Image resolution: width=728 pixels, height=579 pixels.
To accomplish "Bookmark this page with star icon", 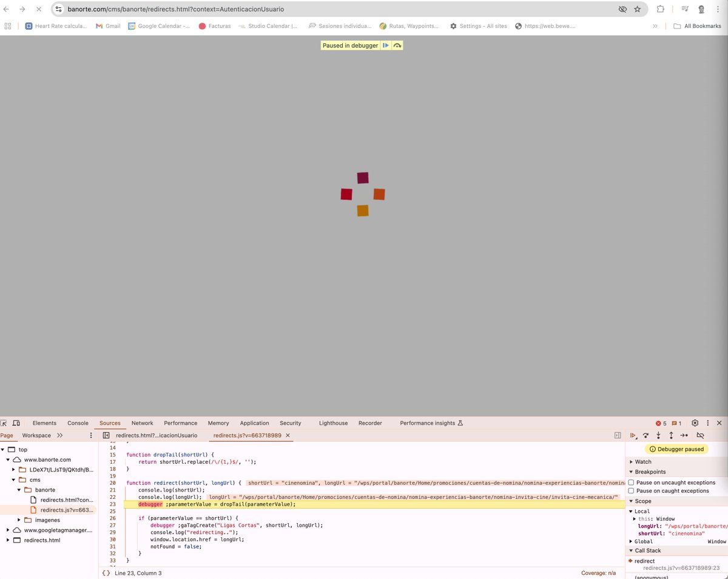I will pyautogui.click(x=638, y=9).
